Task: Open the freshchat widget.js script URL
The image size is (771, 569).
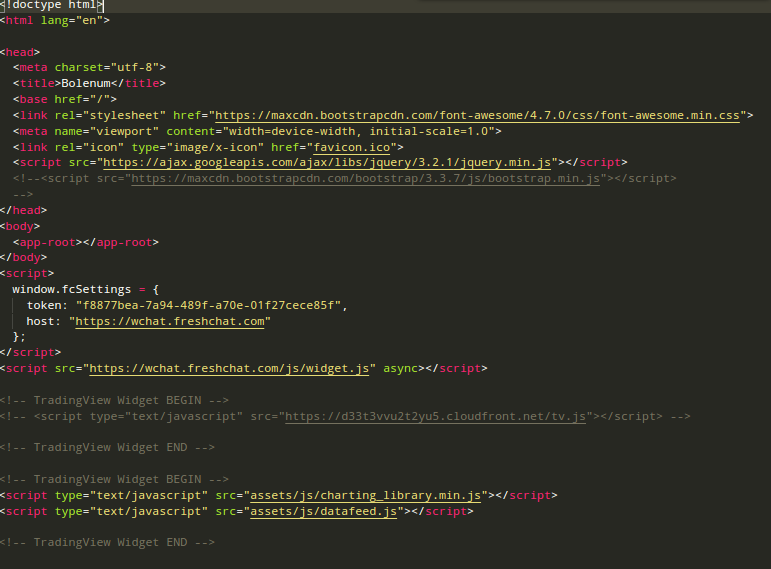Action: point(229,369)
